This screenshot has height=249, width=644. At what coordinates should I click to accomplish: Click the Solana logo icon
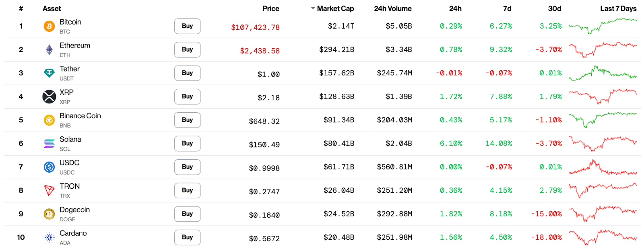point(49,144)
